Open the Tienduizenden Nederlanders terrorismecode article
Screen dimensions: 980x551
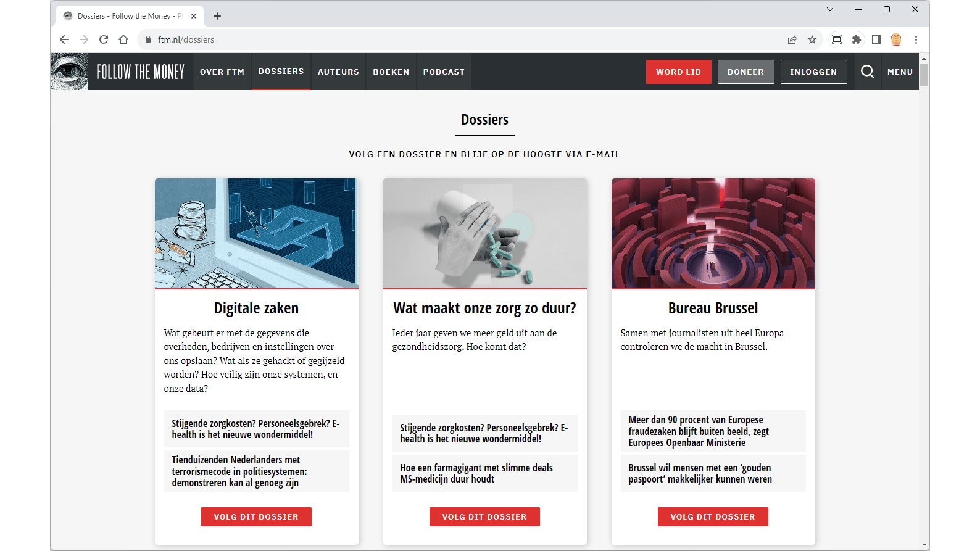pyautogui.click(x=257, y=471)
